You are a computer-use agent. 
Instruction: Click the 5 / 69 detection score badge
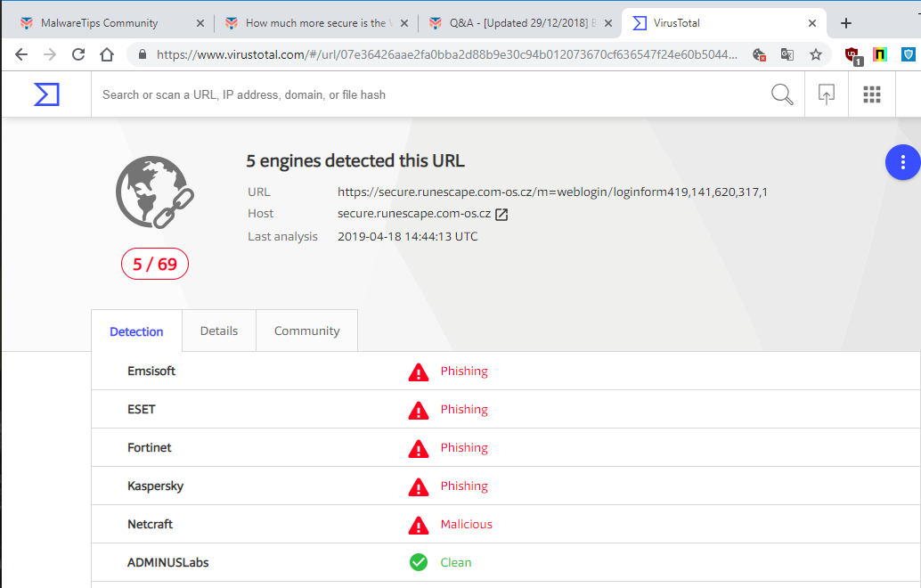pos(155,264)
